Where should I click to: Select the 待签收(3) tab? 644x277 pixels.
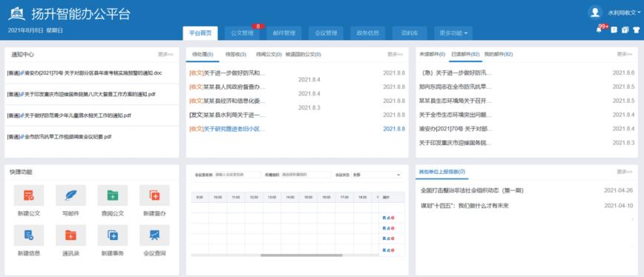pos(236,54)
